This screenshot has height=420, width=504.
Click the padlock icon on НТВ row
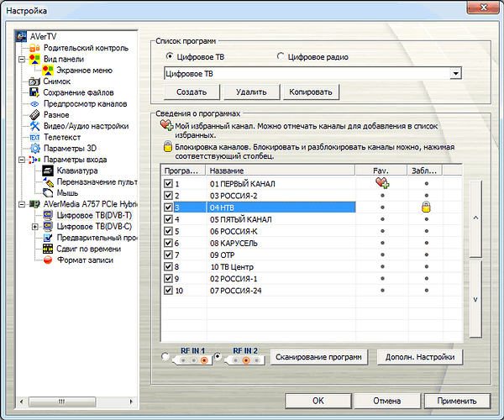coord(426,207)
